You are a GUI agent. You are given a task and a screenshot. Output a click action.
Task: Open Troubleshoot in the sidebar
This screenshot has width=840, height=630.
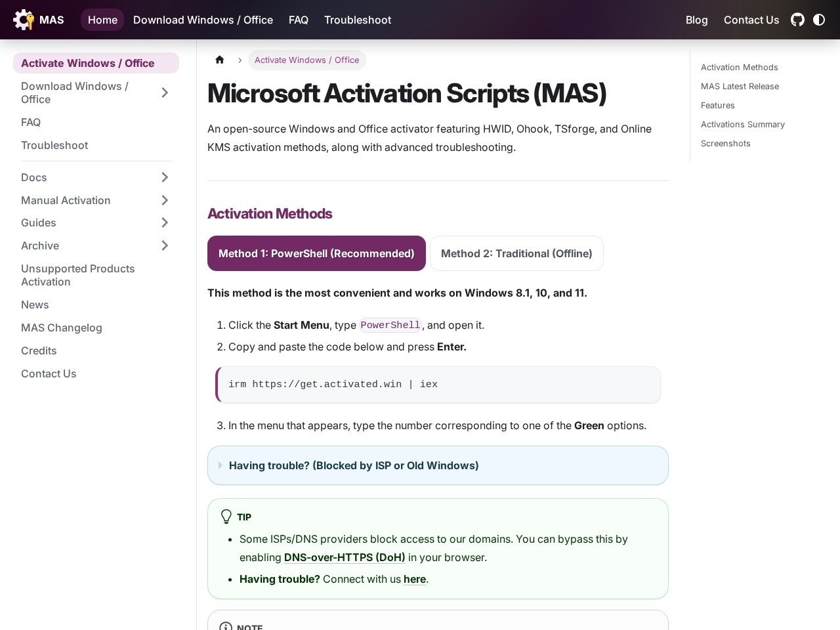point(54,145)
